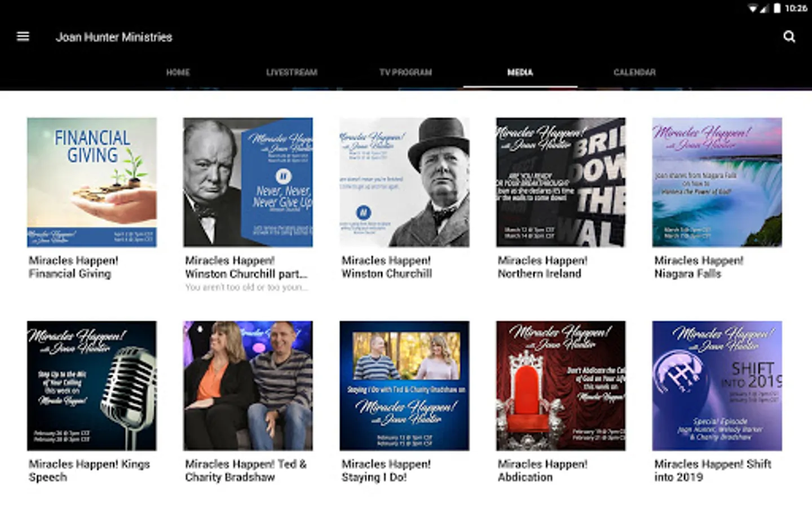Open the Northern Ireland walls thumbnail
The height and width of the screenshot is (508, 812).
[x=561, y=182]
